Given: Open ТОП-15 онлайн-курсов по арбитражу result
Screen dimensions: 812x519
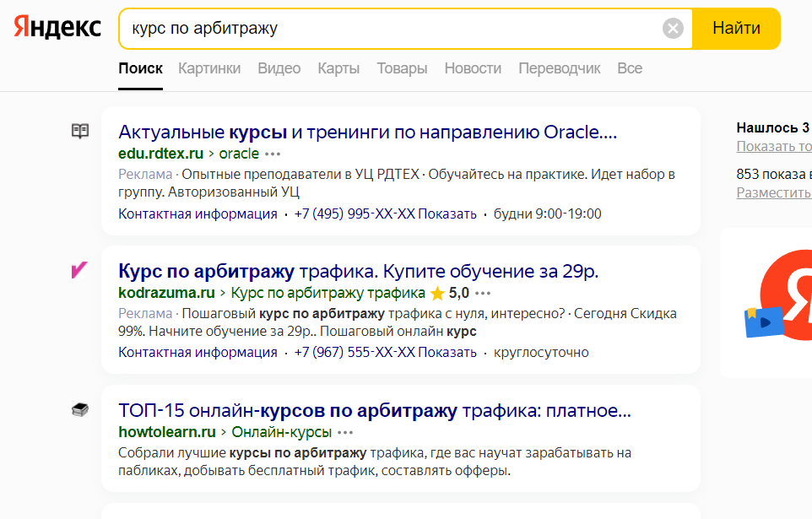Looking at the screenshot, I should point(375,411).
